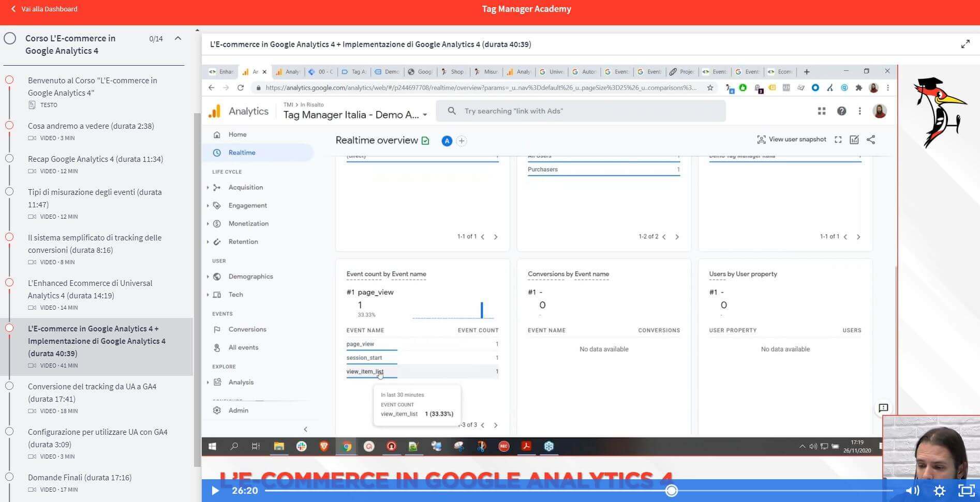This screenshot has width=980, height=502.
Task: Enter video fullscreen mode
Action: tap(967, 491)
